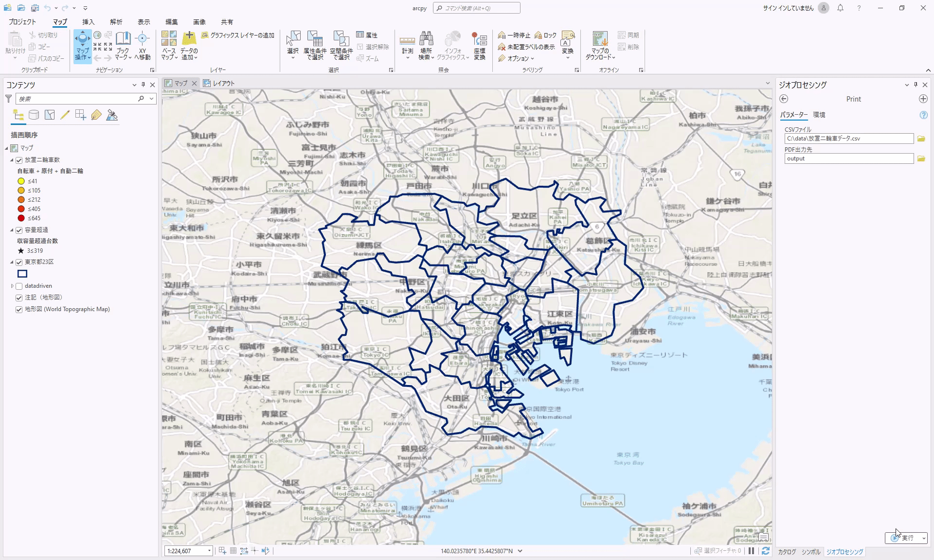Open the XYへ移動 navigation tool

(143, 46)
